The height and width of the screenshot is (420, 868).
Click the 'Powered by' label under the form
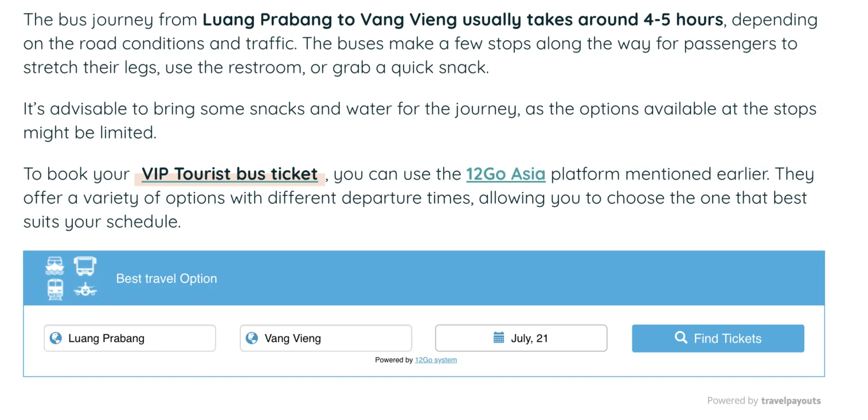click(394, 360)
